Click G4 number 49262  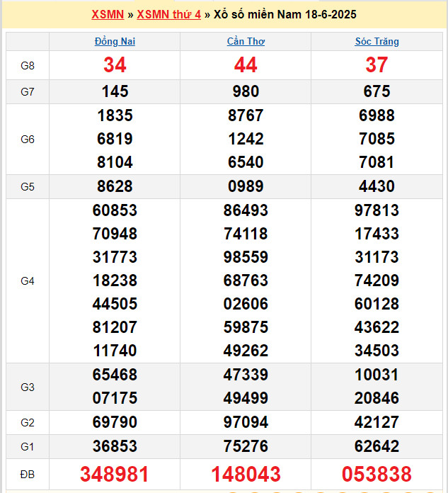(x=246, y=351)
